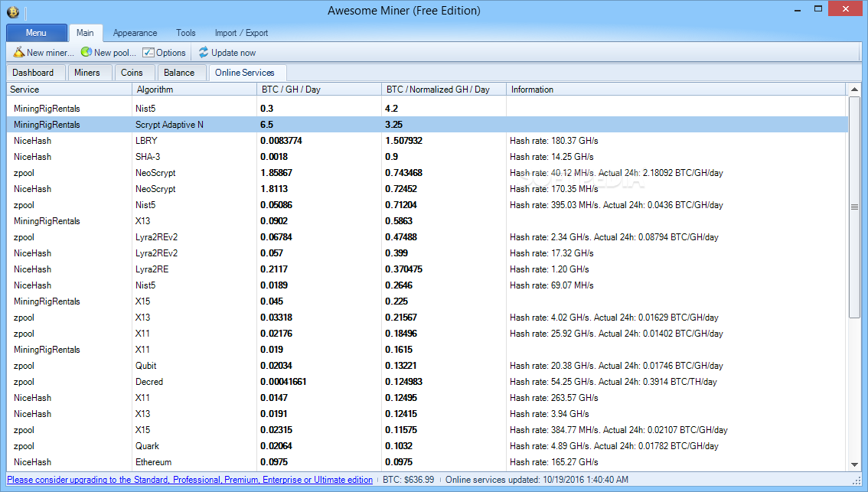Click scrollbar up arrow

pyautogui.click(x=854, y=89)
